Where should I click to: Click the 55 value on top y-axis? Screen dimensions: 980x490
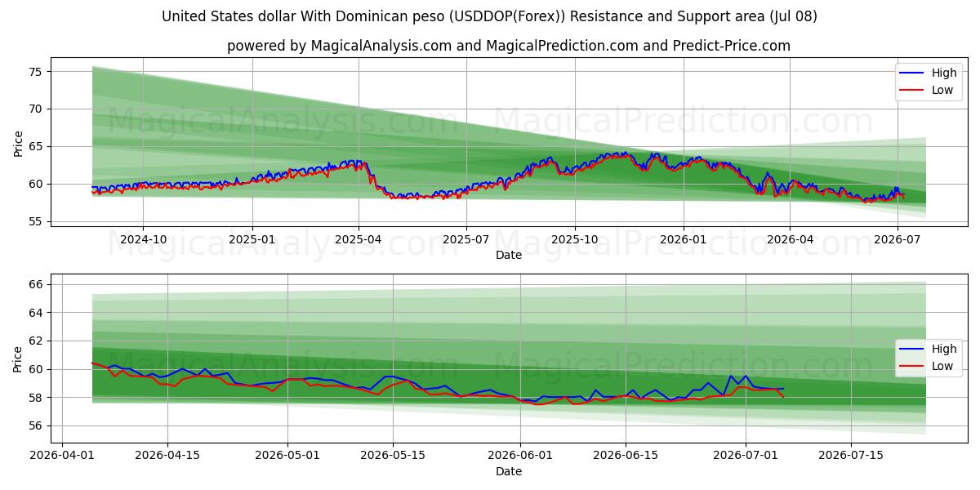click(x=38, y=221)
